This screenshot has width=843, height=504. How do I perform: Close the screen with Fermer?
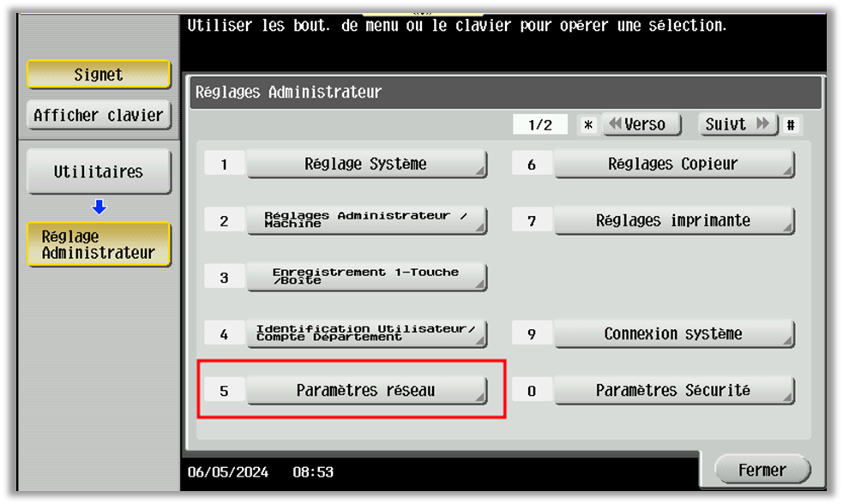762,469
